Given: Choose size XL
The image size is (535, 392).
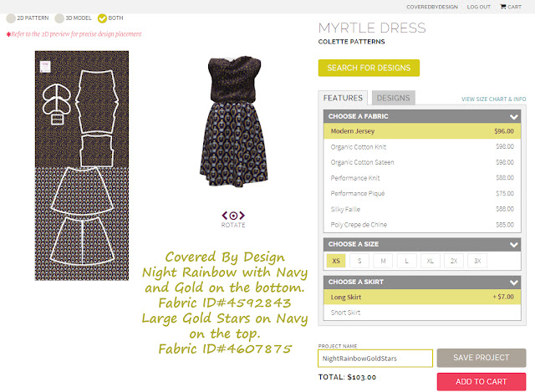Looking at the screenshot, I should pyautogui.click(x=431, y=261).
